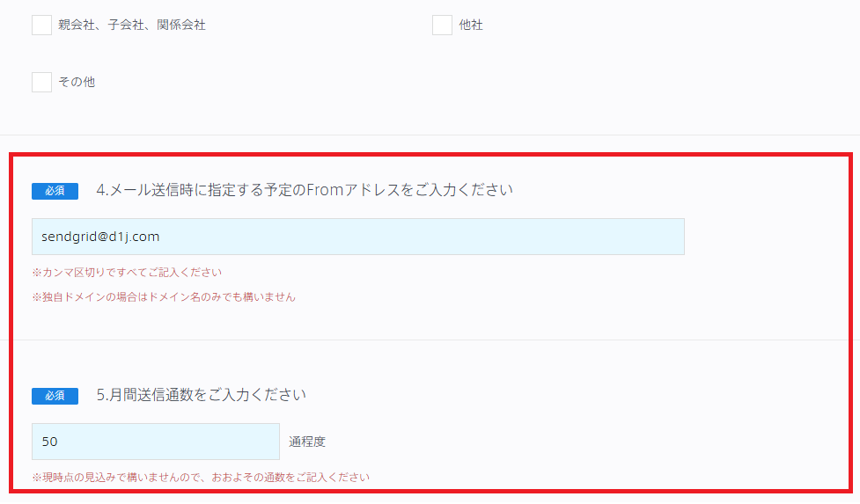Image resolution: width=860 pixels, height=504 pixels.
Task: Click the From address input field
Action: [x=358, y=237]
